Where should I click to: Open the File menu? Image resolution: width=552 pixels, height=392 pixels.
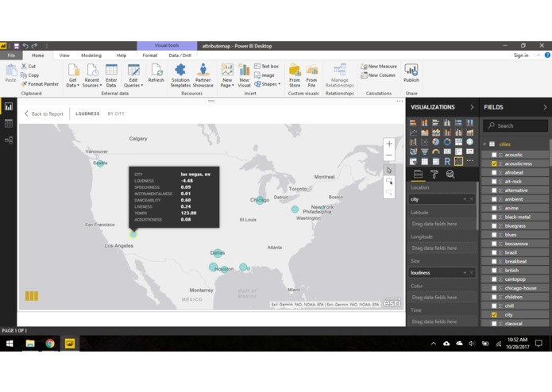click(x=11, y=56)
